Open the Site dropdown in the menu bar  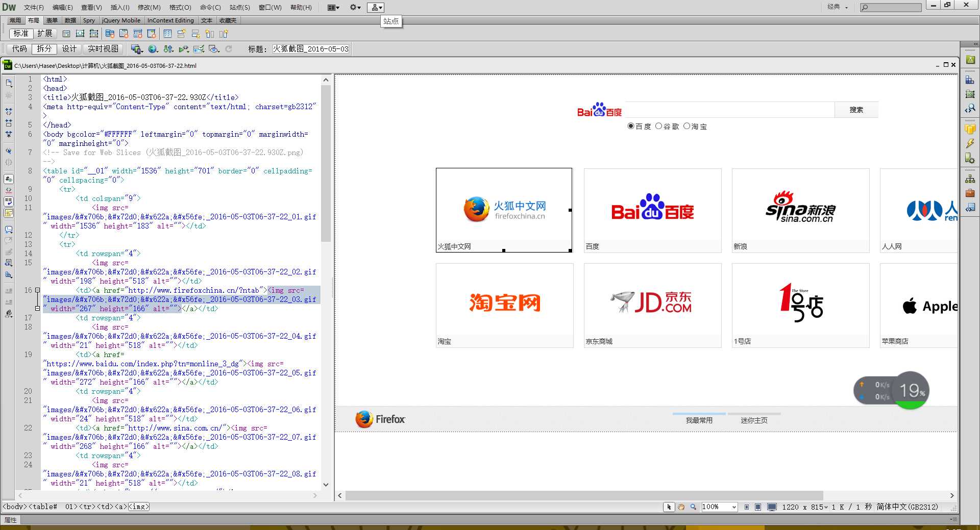click(x=376, y=7)
